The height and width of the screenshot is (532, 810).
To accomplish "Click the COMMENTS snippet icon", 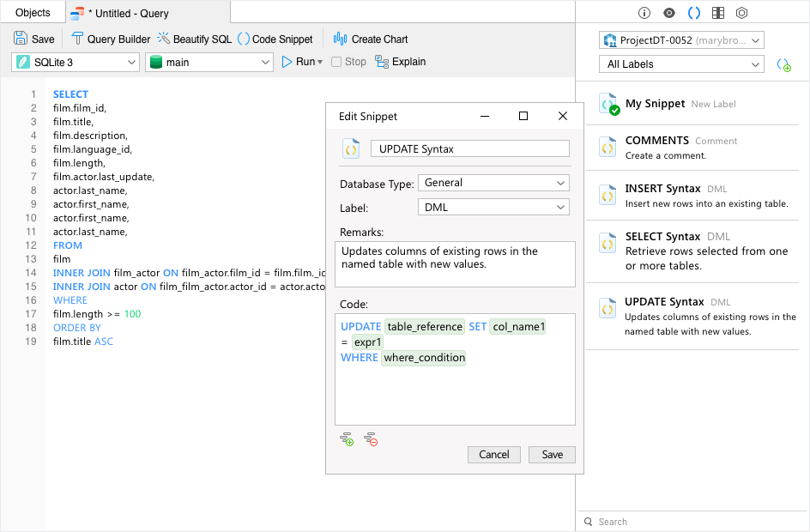I will click(x=607, y=147).
